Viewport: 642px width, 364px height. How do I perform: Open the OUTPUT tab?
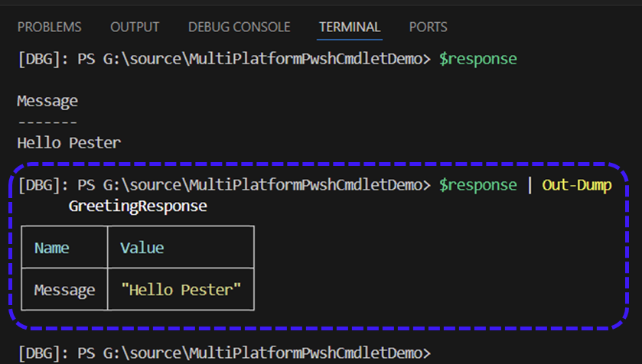click(135, 27)
